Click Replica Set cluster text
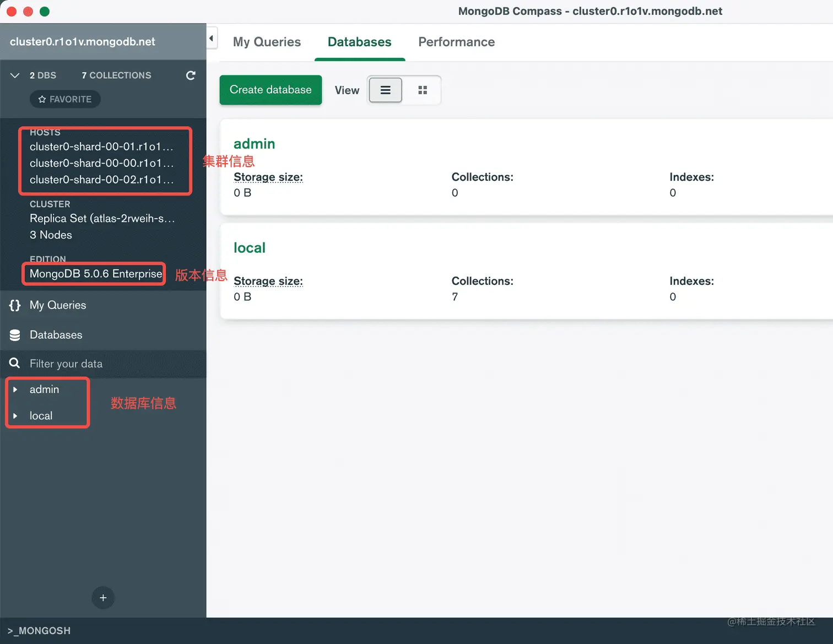 [x=102, y=218]
